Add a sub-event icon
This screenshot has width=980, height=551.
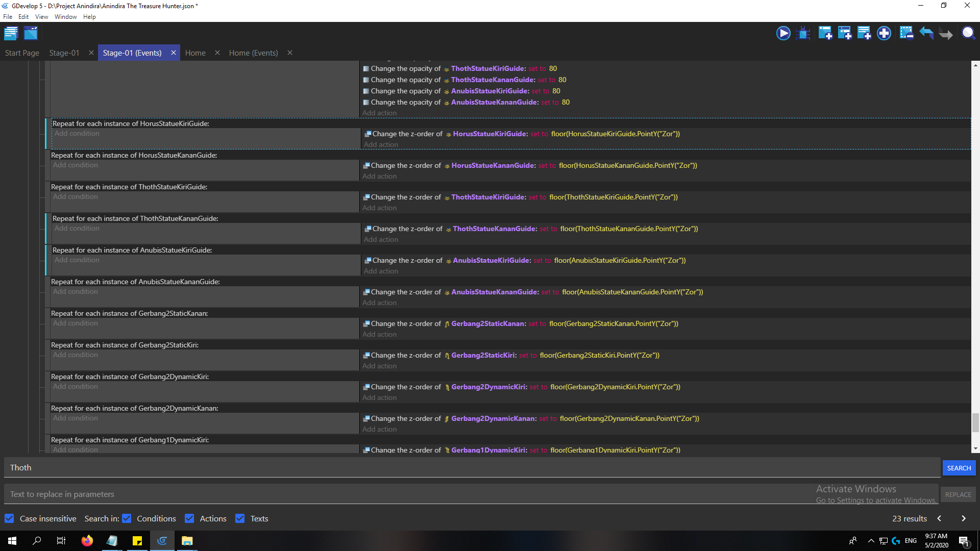(x=845, y=34)
